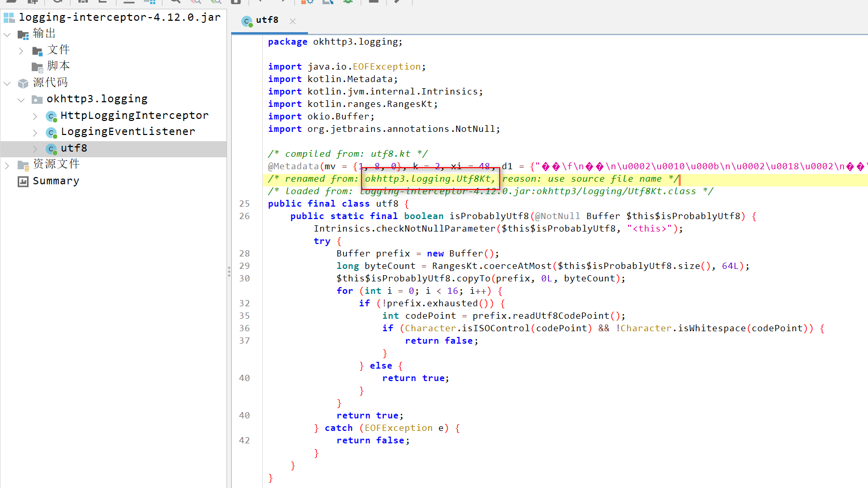Click 'import kotlin.ranges.RangesKt;' line

tap(353, 104)
